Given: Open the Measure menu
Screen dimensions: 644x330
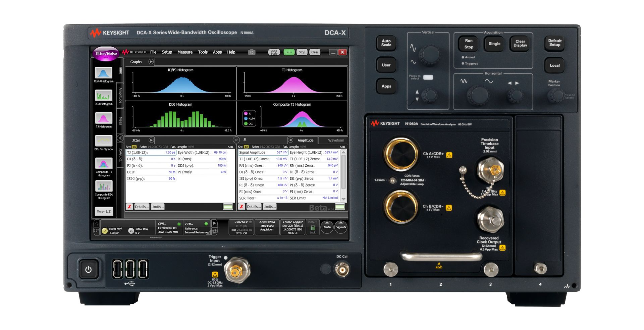Looking at the screenshot, I should tap(185, 52).
